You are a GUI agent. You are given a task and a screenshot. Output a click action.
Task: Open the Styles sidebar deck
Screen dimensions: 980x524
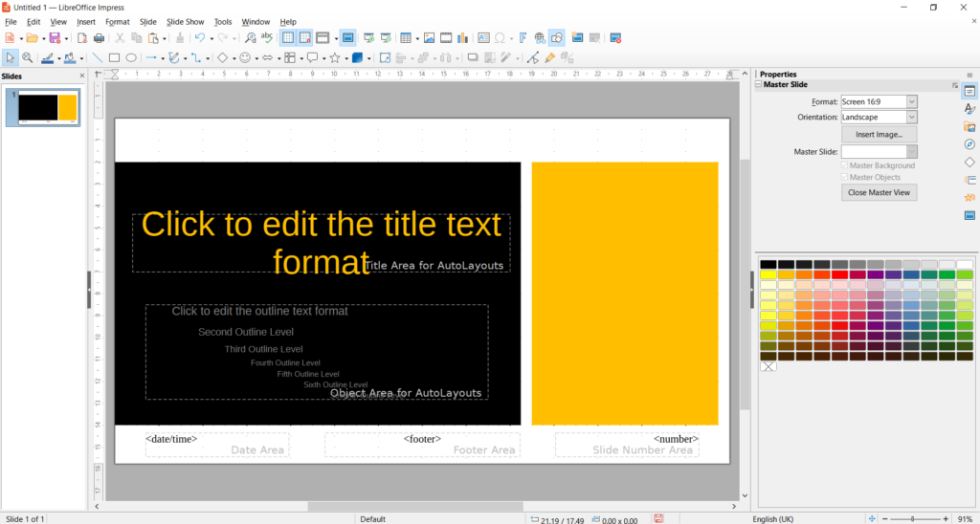point(969,109)
